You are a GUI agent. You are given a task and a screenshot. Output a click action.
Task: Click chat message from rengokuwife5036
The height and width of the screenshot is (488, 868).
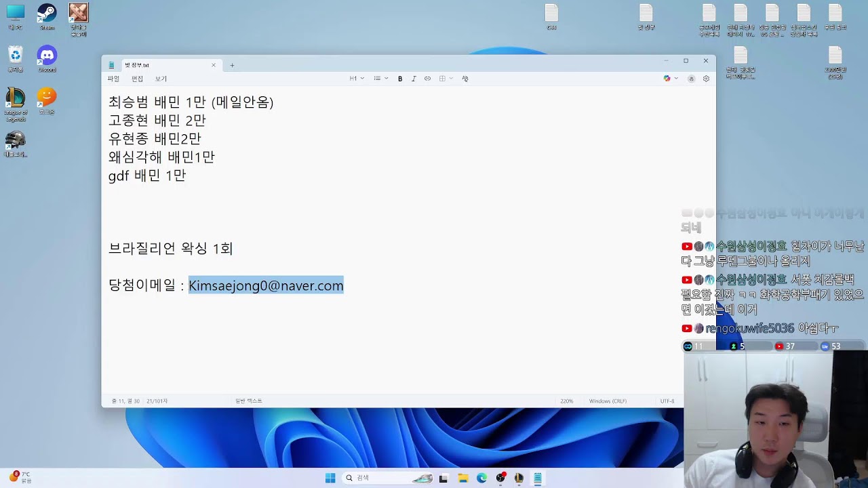[x=760, y=329]
